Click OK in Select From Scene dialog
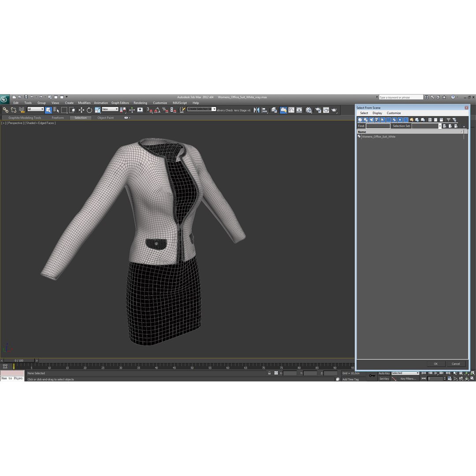Screen dimensions: 476x476 [435, 364]
